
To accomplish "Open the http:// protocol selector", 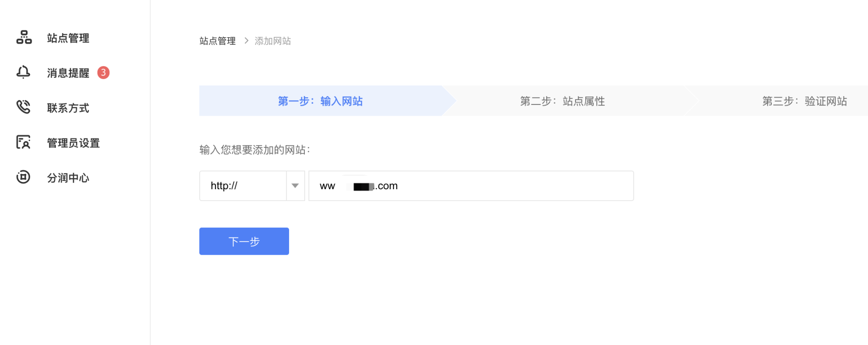I will [x=243, y=186].
